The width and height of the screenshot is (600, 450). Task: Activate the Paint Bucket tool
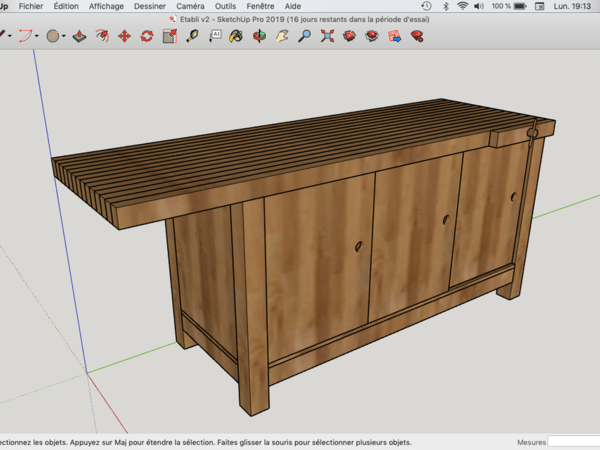point(237,36)
